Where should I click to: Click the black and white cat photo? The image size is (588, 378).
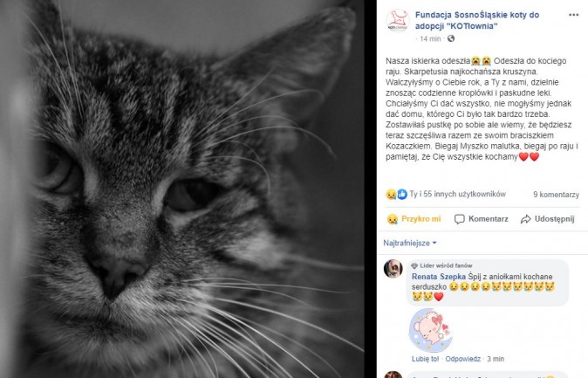[181, 189]
